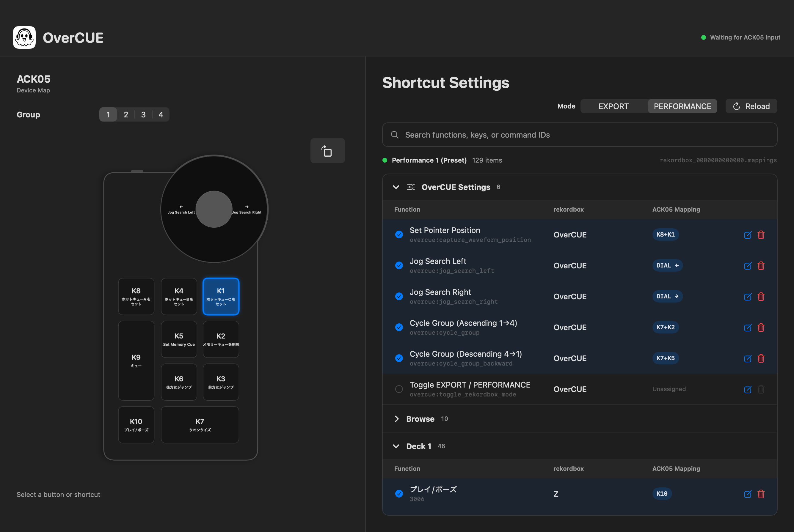Select the K8 key on device map

point(136,297)
